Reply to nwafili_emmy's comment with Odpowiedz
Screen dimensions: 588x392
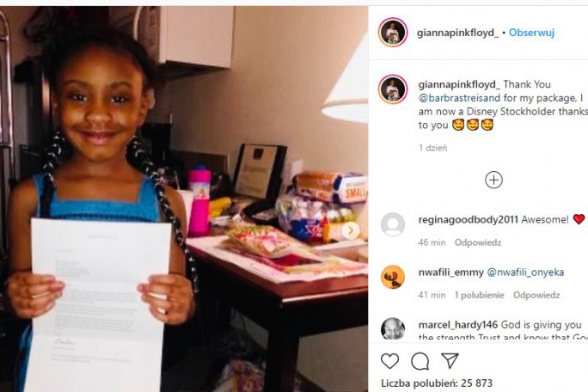point(536,295)
